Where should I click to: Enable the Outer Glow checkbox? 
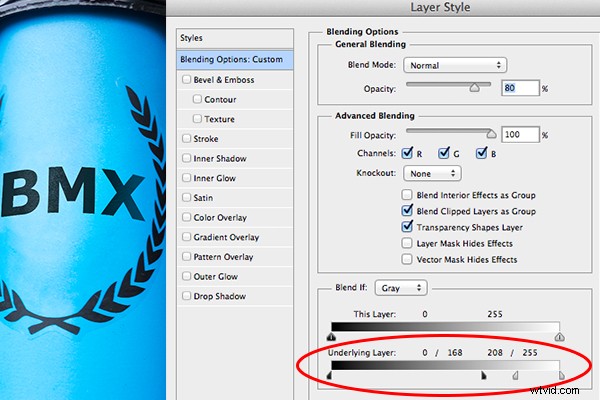click(186, 276)
